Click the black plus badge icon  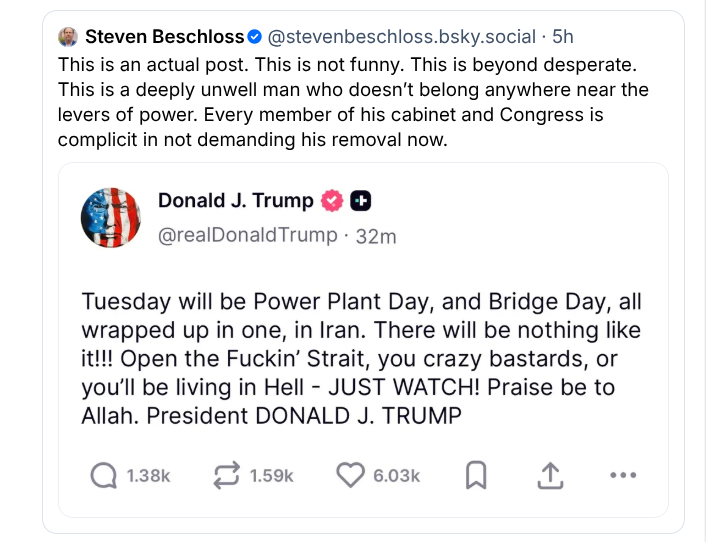click(x=361, y=201)
